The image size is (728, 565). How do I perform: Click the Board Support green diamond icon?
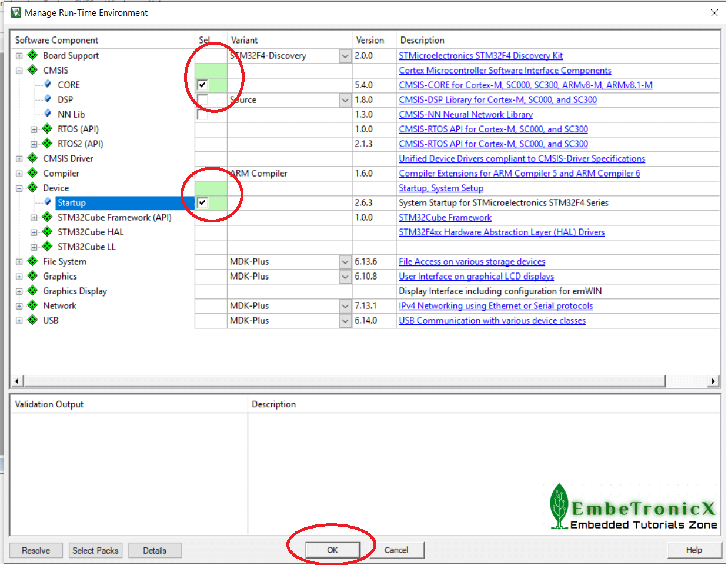pos(33,55)
